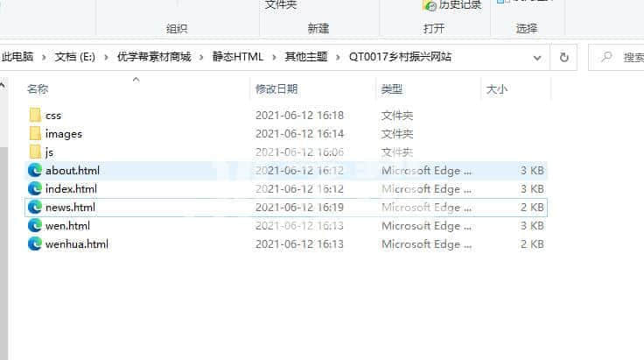Image resolution: width=644 pixels, height=360 pixels.
Task: Sort files by 类型 column header
Action: [x=391, y=88]
